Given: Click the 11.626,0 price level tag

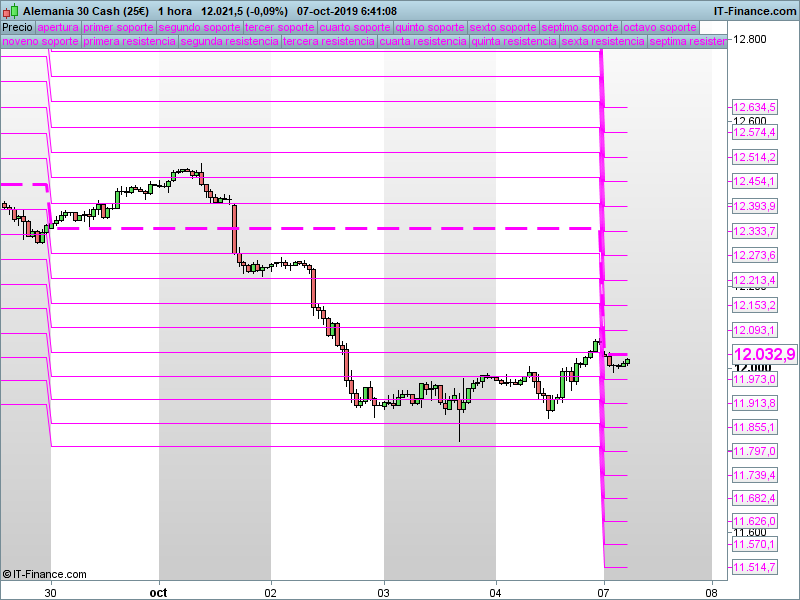Looking at the screenshot, I should 755,521.
